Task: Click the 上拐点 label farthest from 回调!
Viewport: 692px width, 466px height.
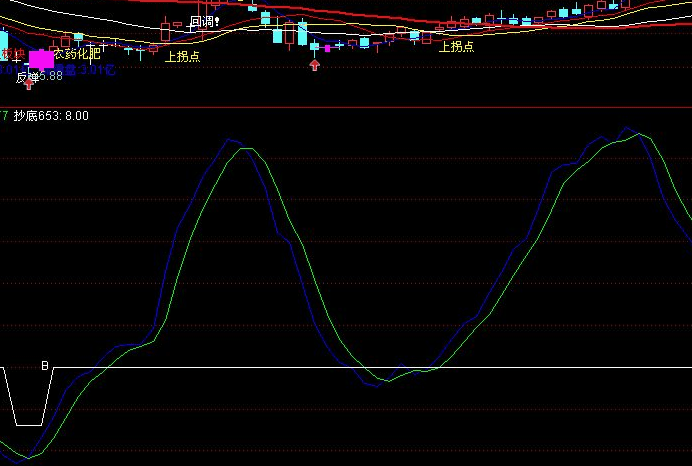Action: pos(456,46)
